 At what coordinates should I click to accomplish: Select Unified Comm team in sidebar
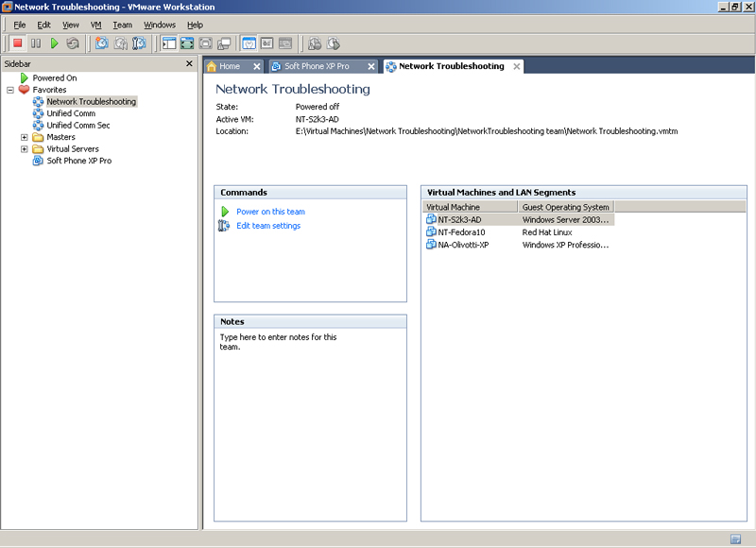71,113
